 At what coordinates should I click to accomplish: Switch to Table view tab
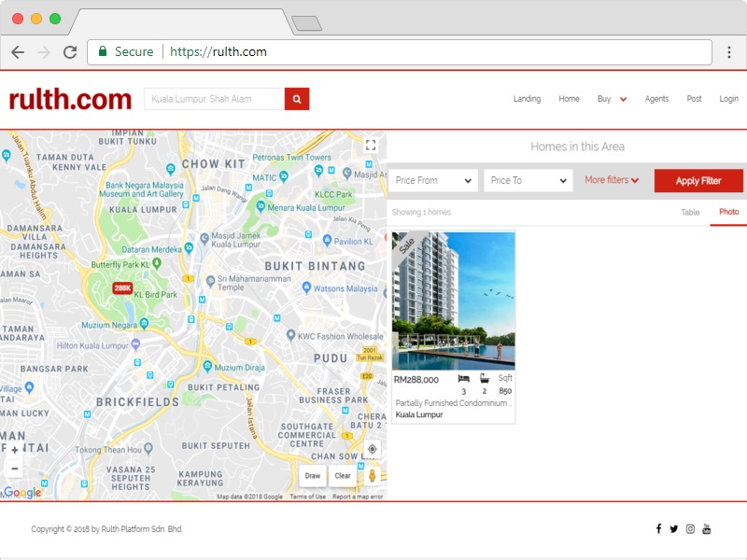pyautogui.click(x=690, y=213)
